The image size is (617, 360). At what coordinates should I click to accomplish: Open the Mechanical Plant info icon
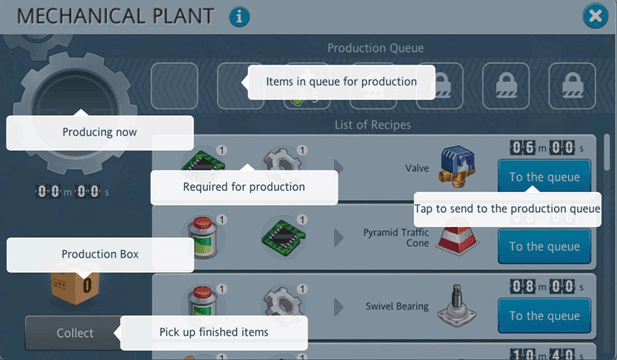[x=239, y=17]
